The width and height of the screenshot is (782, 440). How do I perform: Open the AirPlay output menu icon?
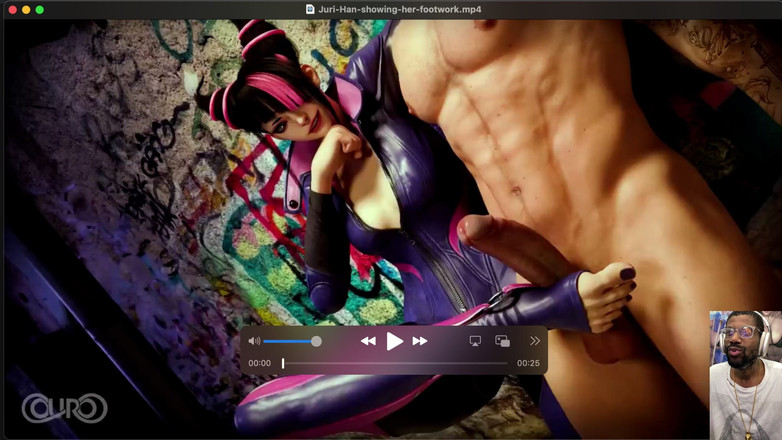pos(475,341)
